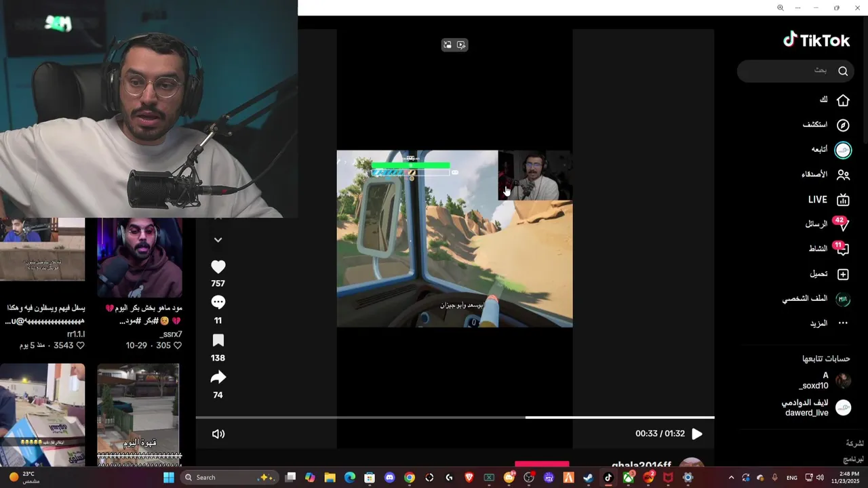Image resolution: width=868 pixels, height=488 pixels.
Task: Click the picture-in-picture icon above video
Action: 448,45
